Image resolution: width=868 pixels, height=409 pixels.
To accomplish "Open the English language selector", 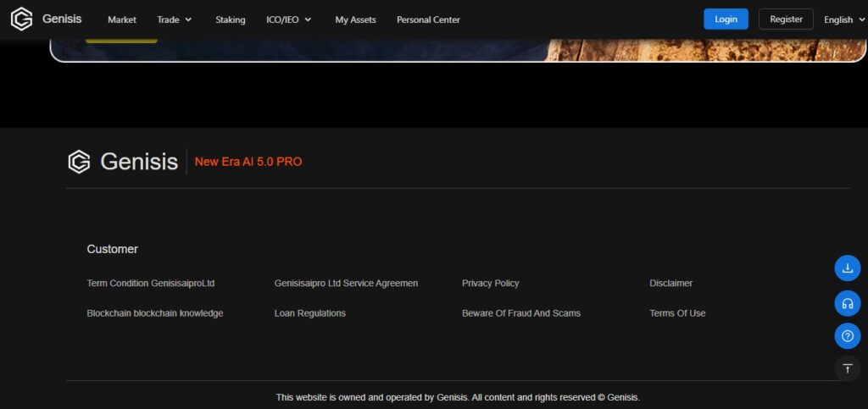I will click(x=843, y=19).
